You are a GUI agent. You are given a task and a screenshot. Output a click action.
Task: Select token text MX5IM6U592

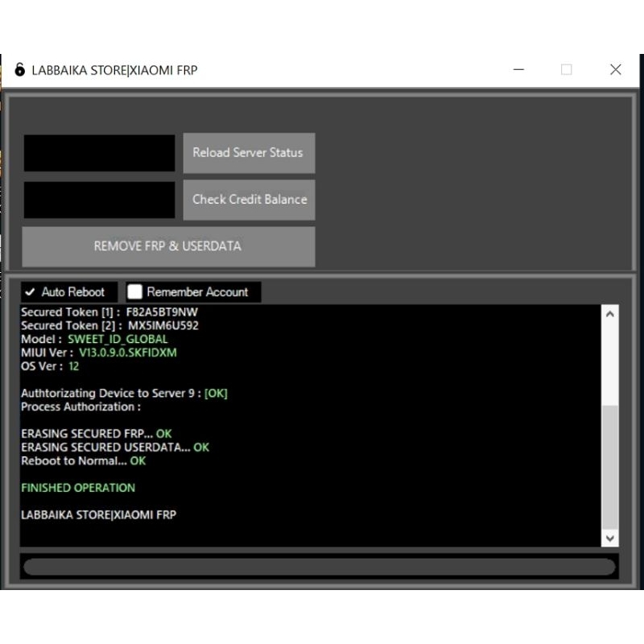pos(163,326)
